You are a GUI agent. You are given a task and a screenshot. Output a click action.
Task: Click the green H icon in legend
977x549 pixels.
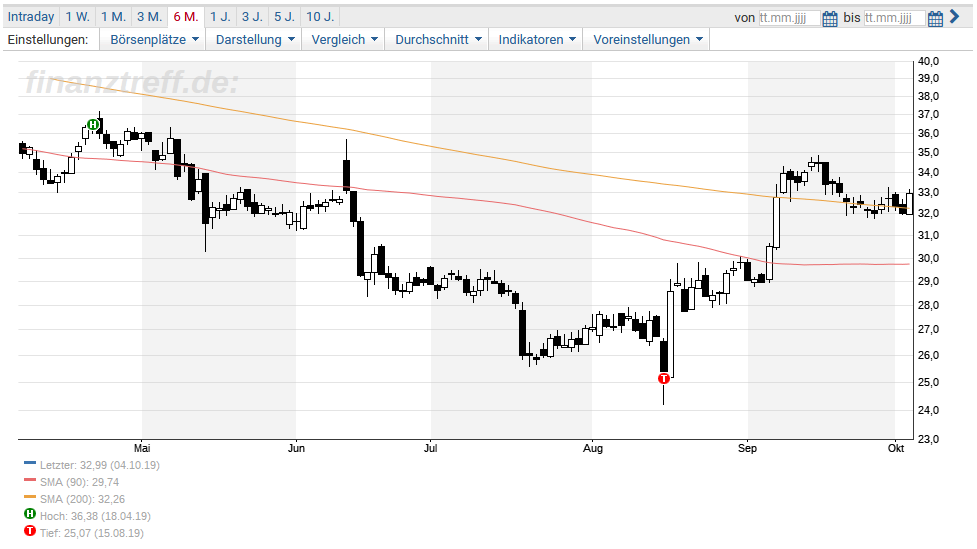point(30,514)
